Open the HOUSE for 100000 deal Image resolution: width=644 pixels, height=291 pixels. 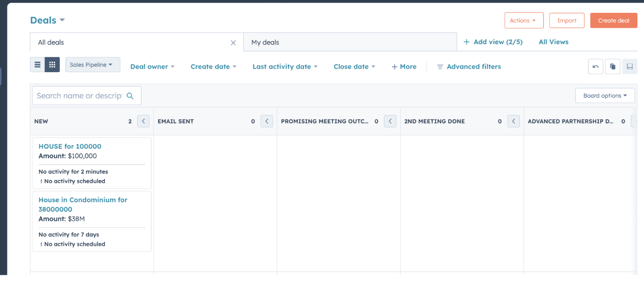click(x=70, y=146)
